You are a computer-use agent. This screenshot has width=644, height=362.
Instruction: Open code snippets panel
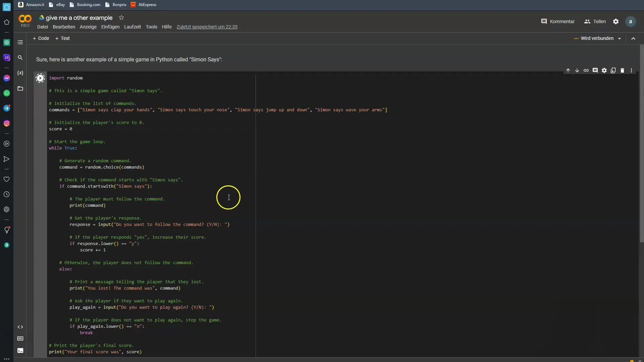point(20,327)
